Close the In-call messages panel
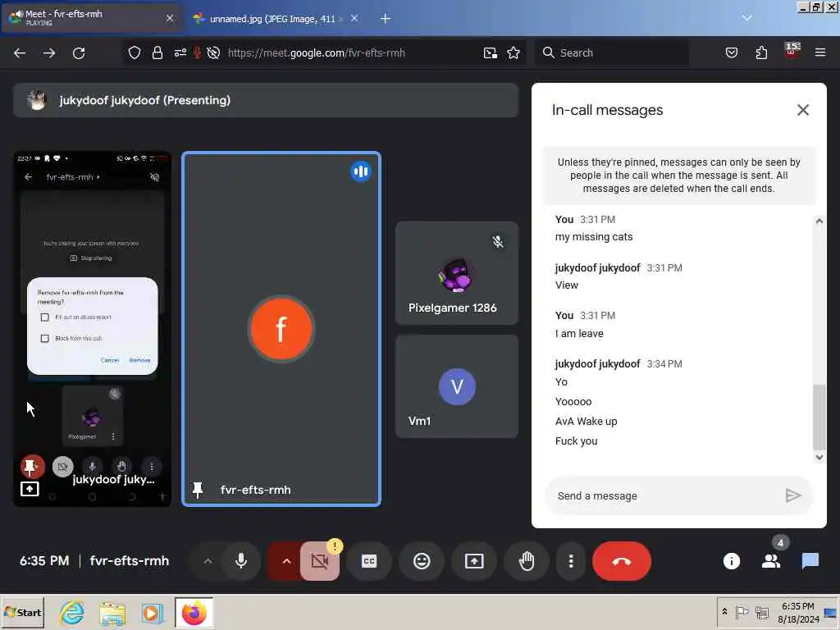 pos(802,110)
